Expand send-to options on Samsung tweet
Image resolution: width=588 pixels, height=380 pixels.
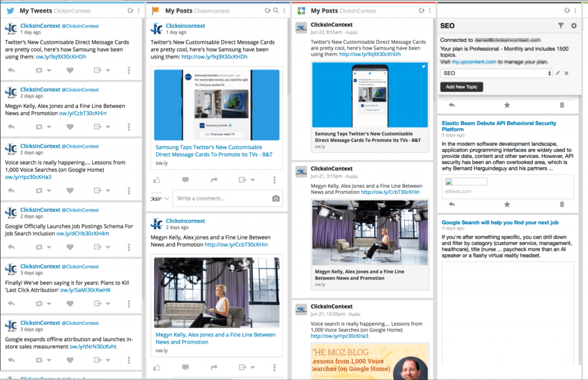click(108, 71)
